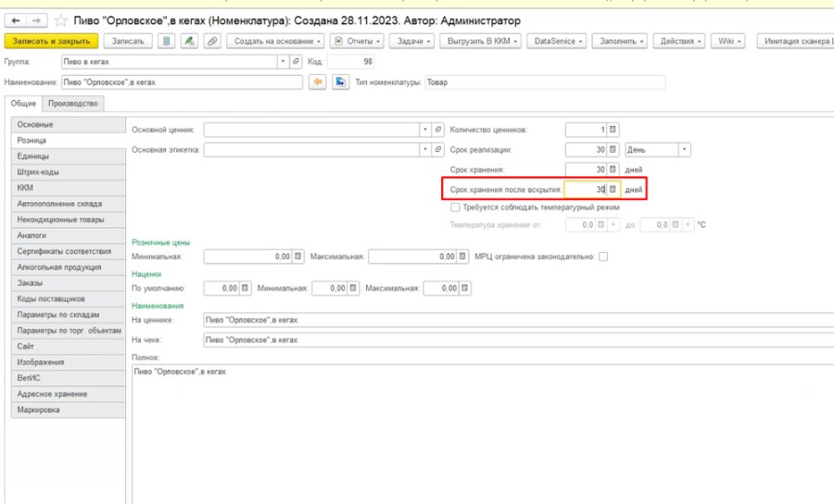Click the Имитация сканера button

(795, 41)
